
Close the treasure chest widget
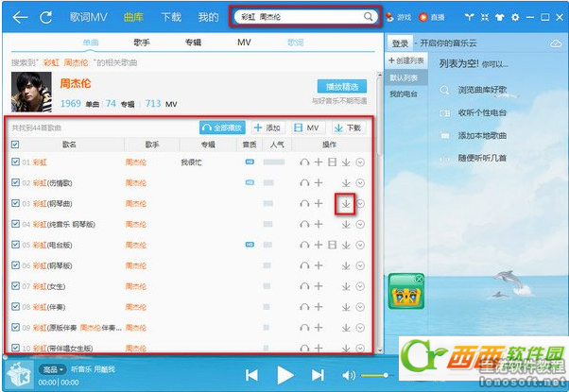[419, 280]
